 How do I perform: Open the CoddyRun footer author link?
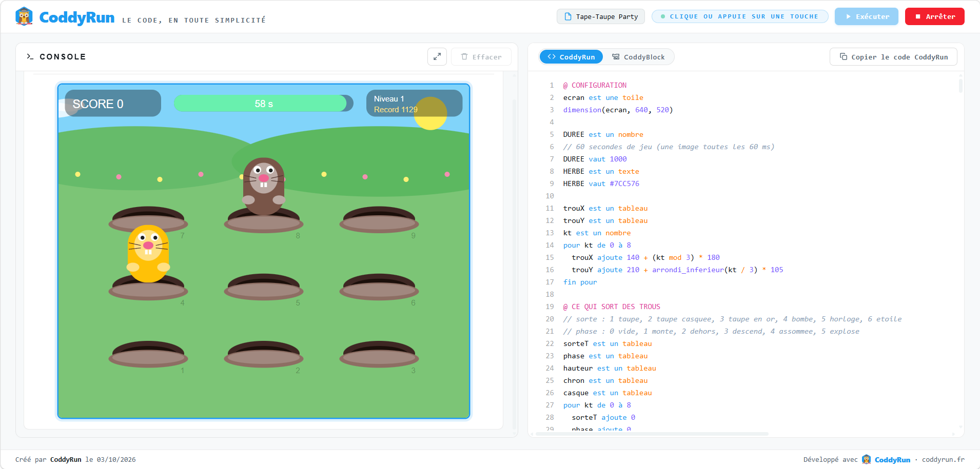pos(66,459)
